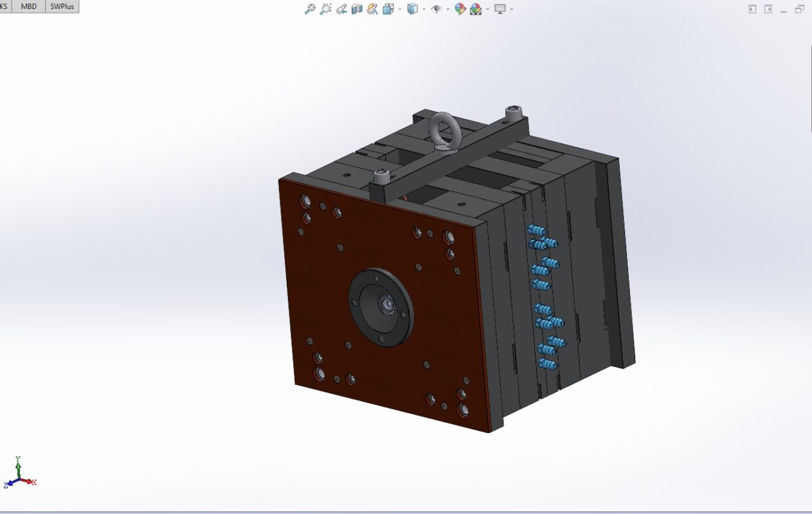Open Edit Appearance color ball
Image resolution: width=812 pixels, height=514 pixels.
click(460, 9)
